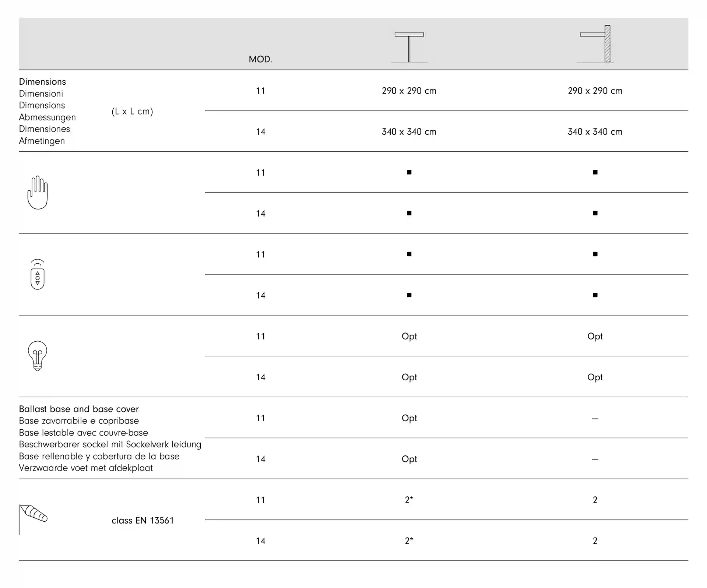Click the "class EN 13561" label
Viewport: 707px width, 588px height.
point(143,520)
